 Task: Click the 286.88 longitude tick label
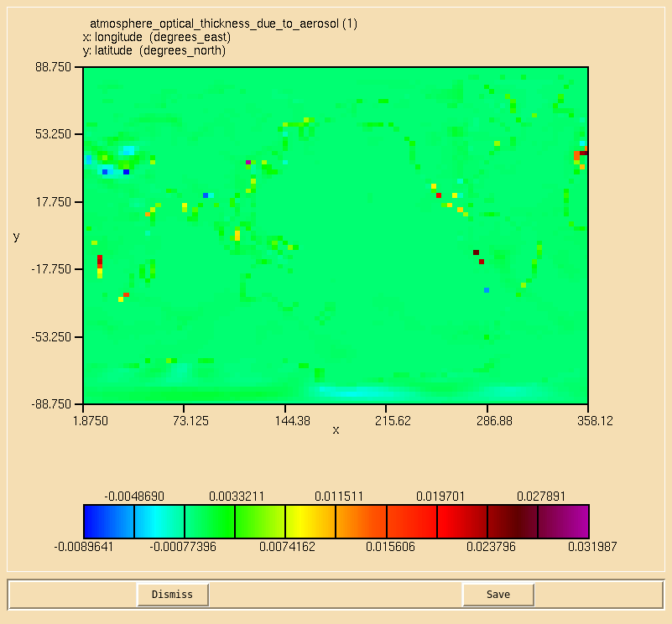494,421
